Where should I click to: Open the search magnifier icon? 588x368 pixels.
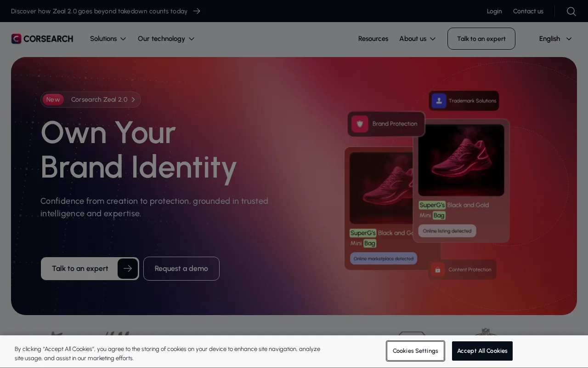[x=571, y=11]
